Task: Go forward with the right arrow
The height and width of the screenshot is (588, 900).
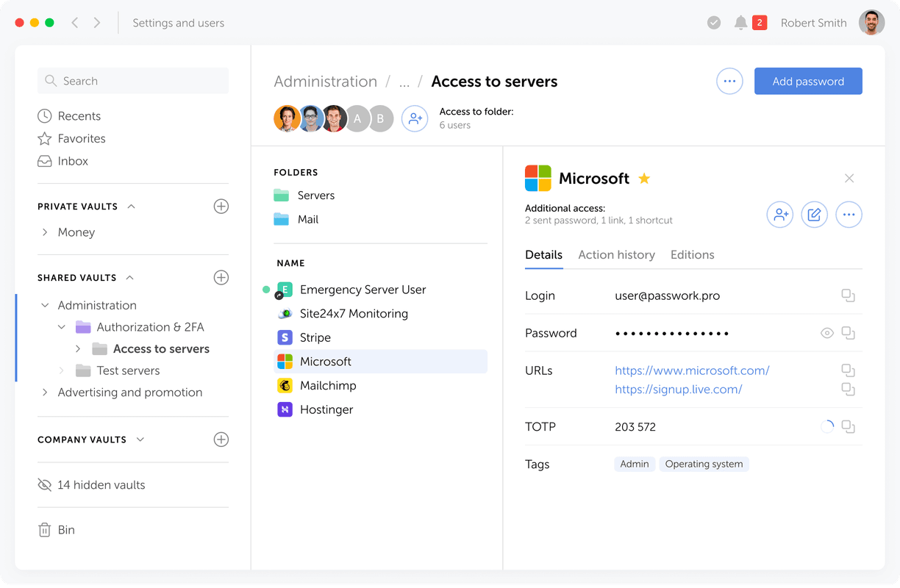Action: 97,23
